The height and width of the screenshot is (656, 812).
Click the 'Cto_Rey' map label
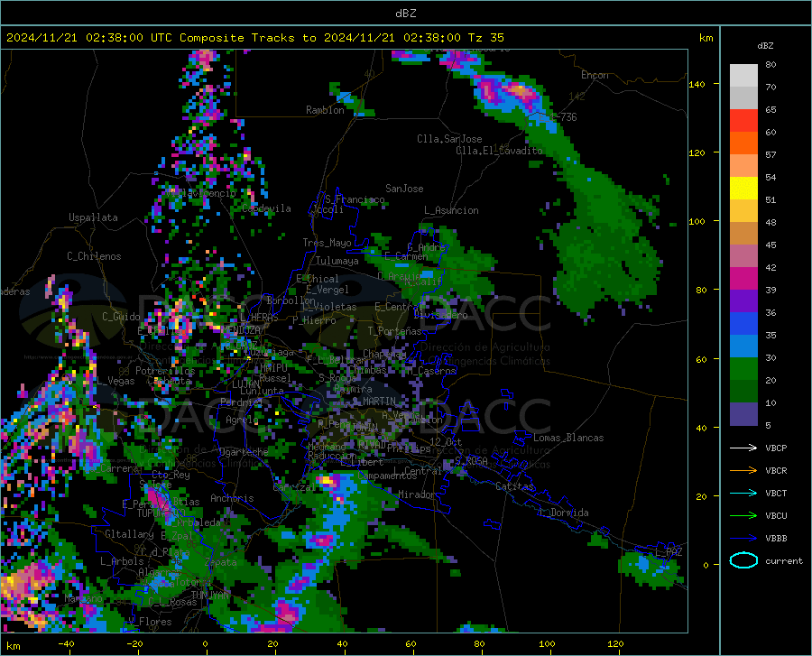(x=171, y=475)
